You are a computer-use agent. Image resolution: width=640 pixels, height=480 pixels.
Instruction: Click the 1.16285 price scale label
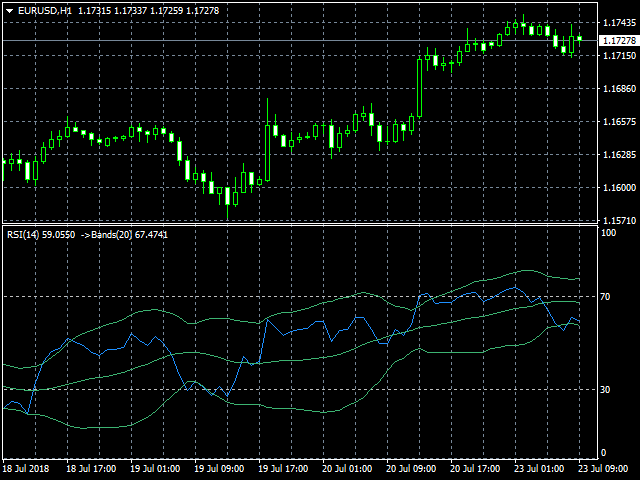click(x=619, y=155)
